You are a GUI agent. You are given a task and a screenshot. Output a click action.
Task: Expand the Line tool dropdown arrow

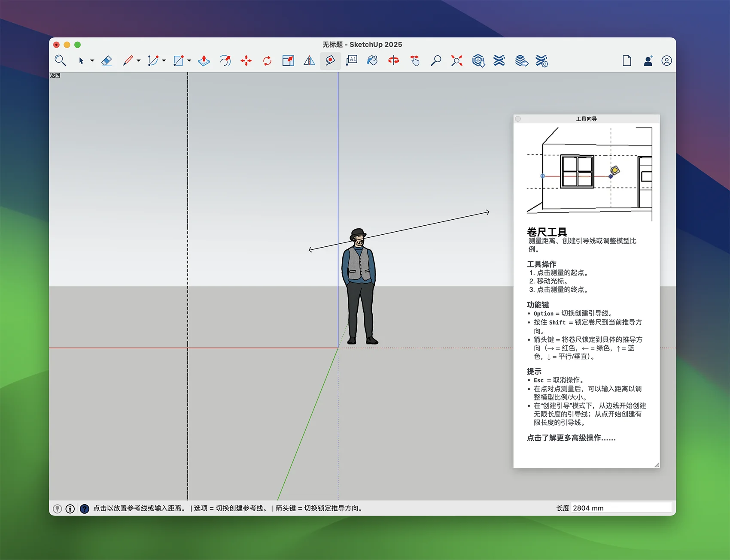click(x=138, y=61)
